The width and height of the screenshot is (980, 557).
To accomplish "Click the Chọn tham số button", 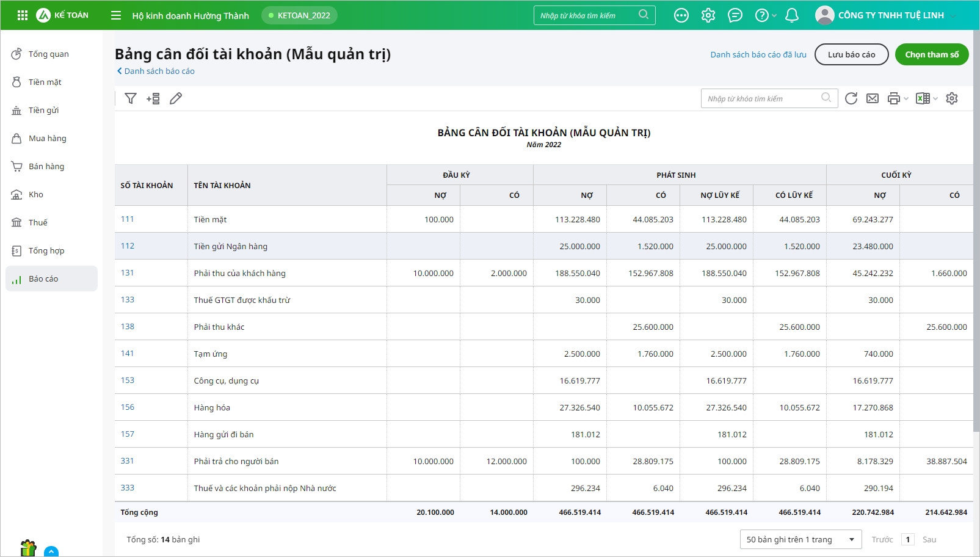I will click(931, 54).
